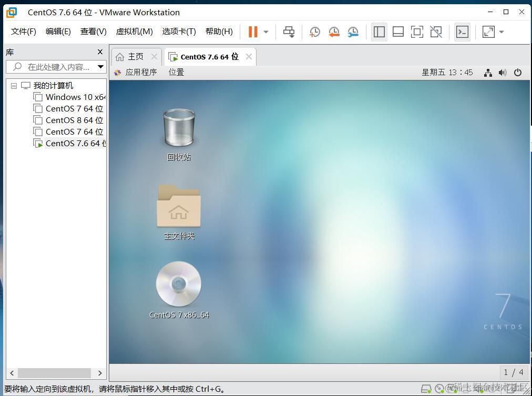Select 我的计算机 in the library
The height and width of the screenshot is (396, 532).
point(53,86)
